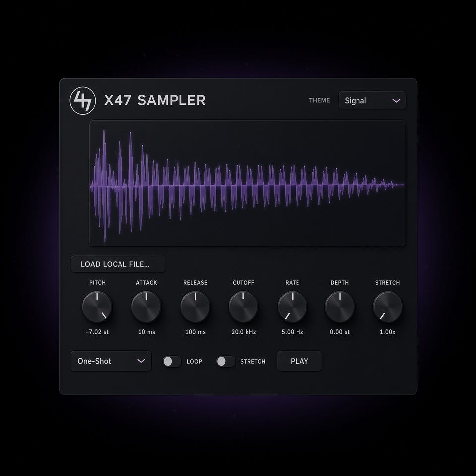The height and width of the screenshot is (476, 476).
Task: Select the 10 ms attack value
Action: (x=147, y=332)
